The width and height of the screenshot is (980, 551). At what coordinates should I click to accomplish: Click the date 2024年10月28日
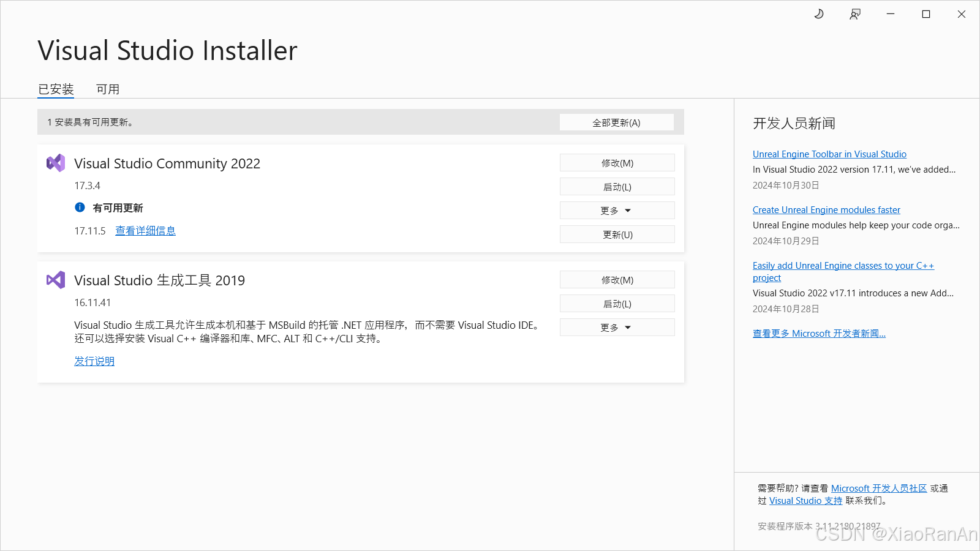786,309
